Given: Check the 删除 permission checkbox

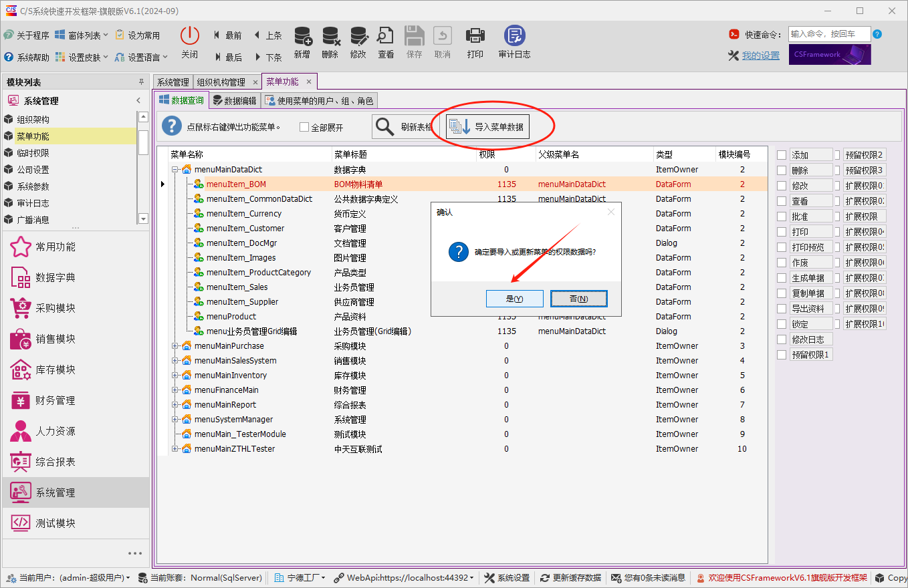Looking at the screenshot, I should [x=782, y=170].
